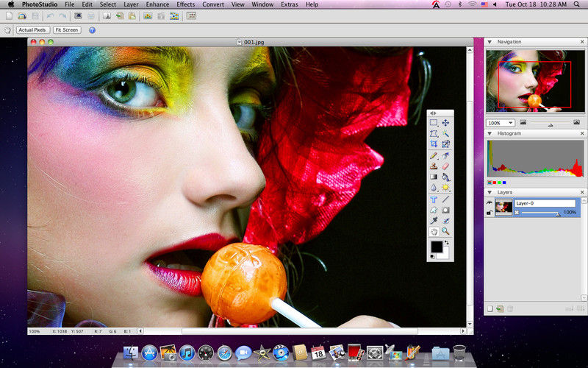Open the Enhance menu
This screenshot has height=368, width=588.
(157, 4)
